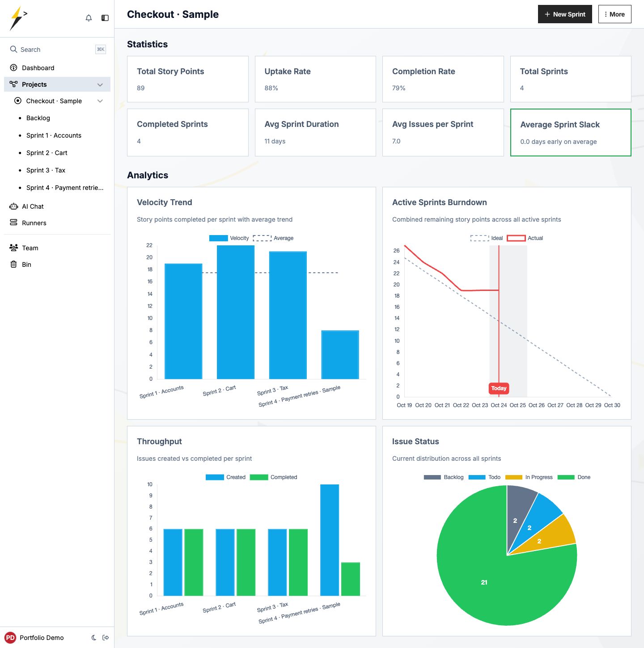Viewport: 644px width, 648px height.
Task: Click the PD user avatar
Action: click(10, 638)
